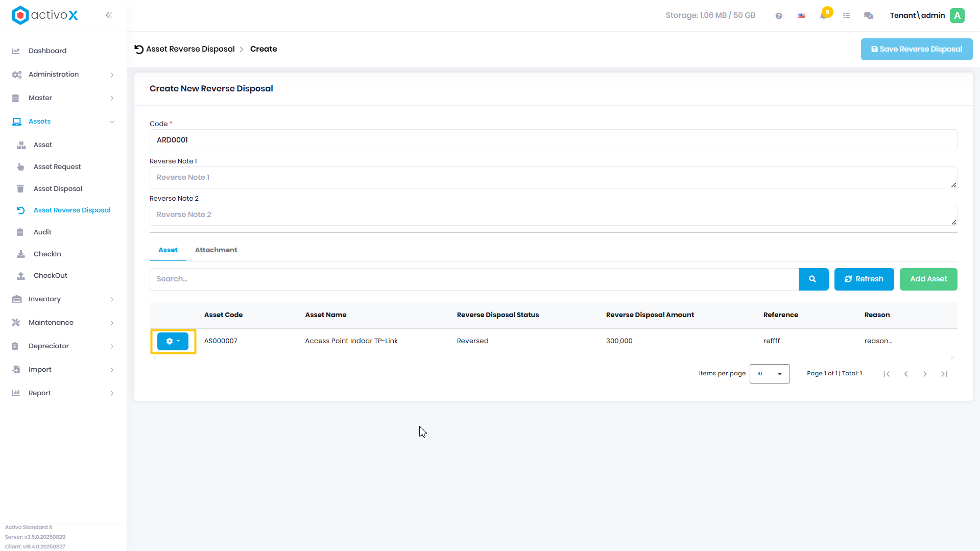Expand the Master menu chevron

click(x=112, y=99)
